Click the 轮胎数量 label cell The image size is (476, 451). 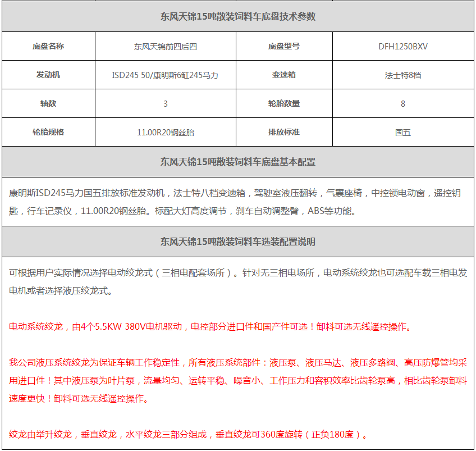(284, 103)
